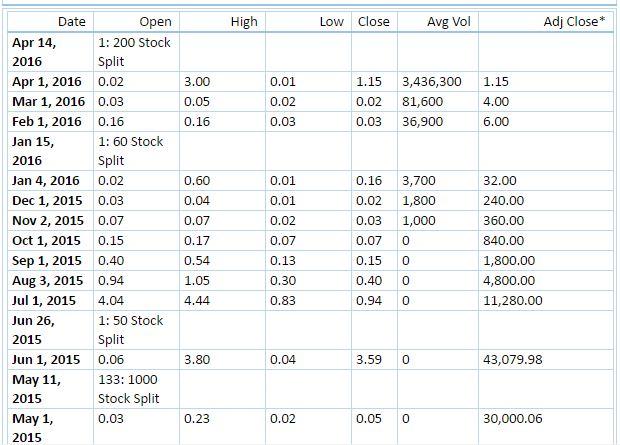
Task: Select the 4.44 high value cell
Action: point(197,299)
